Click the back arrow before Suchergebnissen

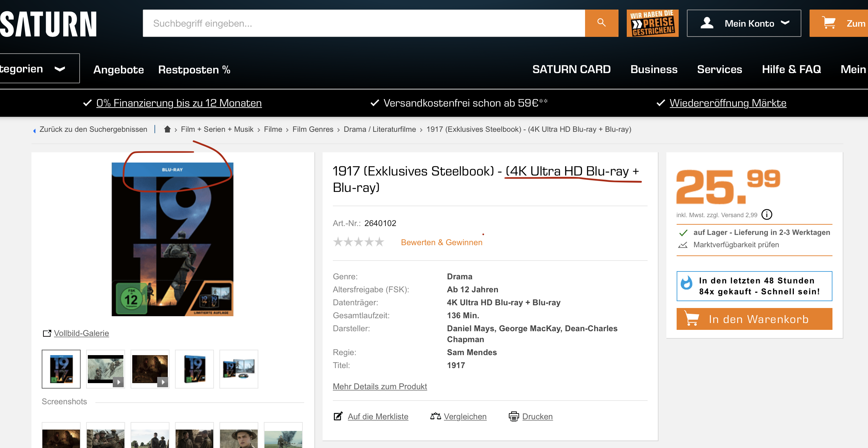click(x=35, y=130)
